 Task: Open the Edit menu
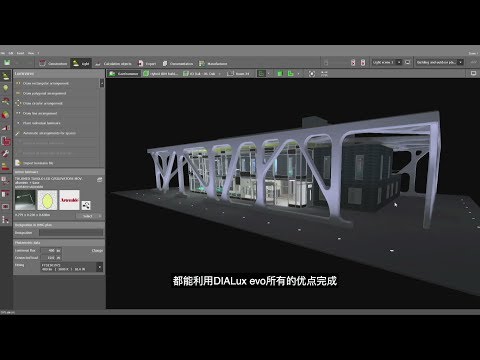(11, 53)
